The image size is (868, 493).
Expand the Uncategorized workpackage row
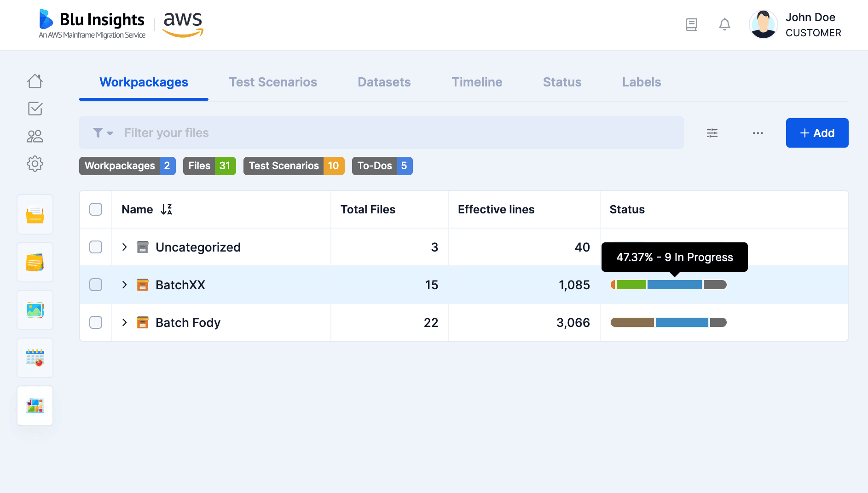tap(124, 247)
